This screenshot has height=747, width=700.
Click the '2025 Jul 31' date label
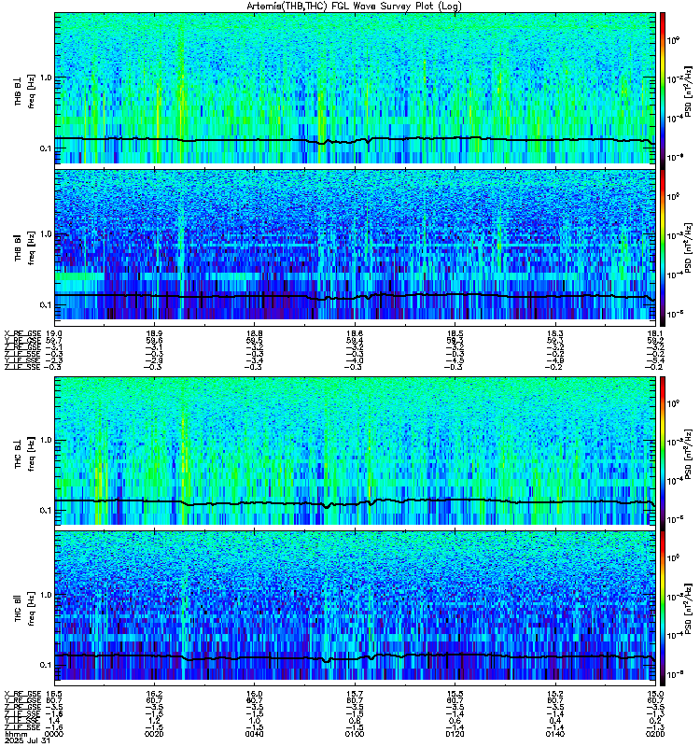(x=27, y=740)
